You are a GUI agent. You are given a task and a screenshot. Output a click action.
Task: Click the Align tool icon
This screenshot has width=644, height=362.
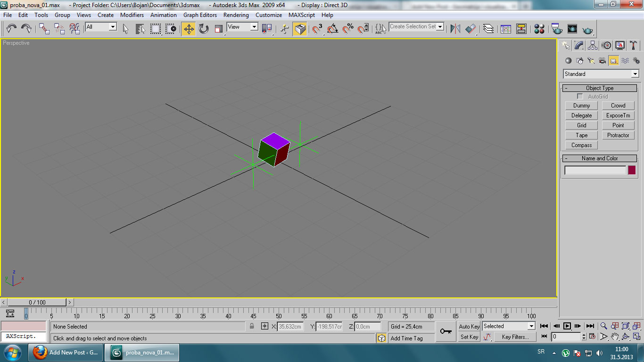(471, 29)
